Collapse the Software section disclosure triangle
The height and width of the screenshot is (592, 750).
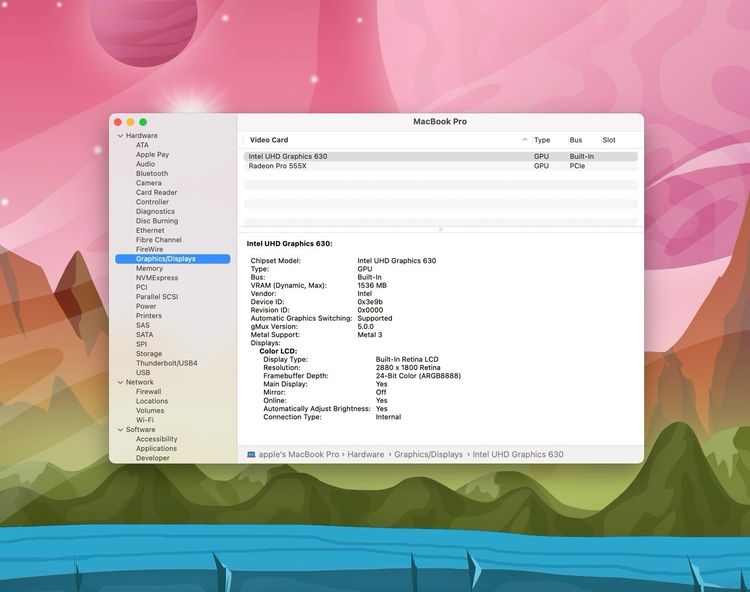[120, 430]
